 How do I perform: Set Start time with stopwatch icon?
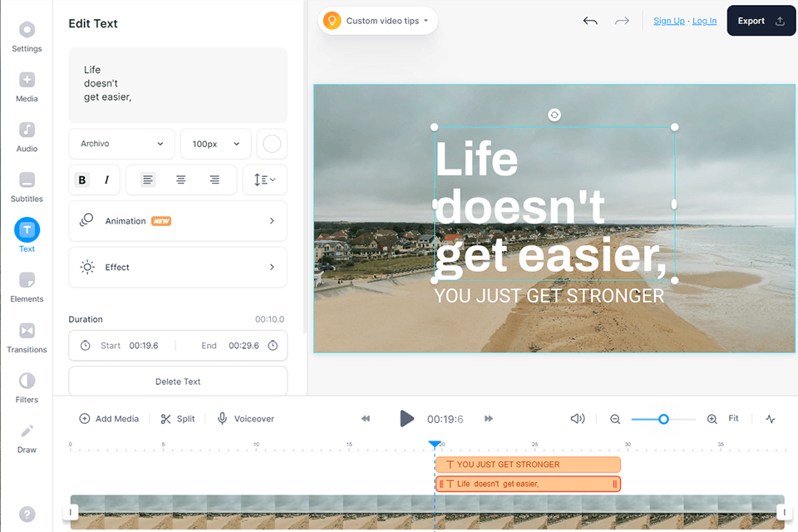[86, 346]
